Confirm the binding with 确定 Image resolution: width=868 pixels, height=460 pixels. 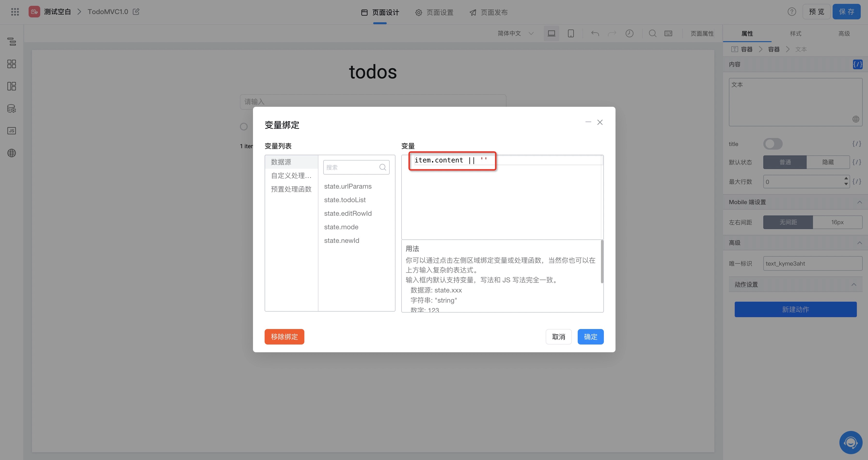tap(590, 337)
